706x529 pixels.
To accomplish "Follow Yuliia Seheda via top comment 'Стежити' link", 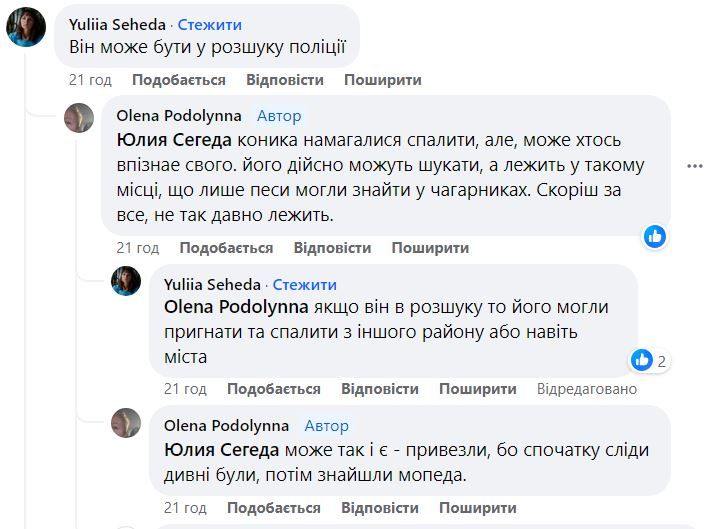I will click(x=209, y=24).
